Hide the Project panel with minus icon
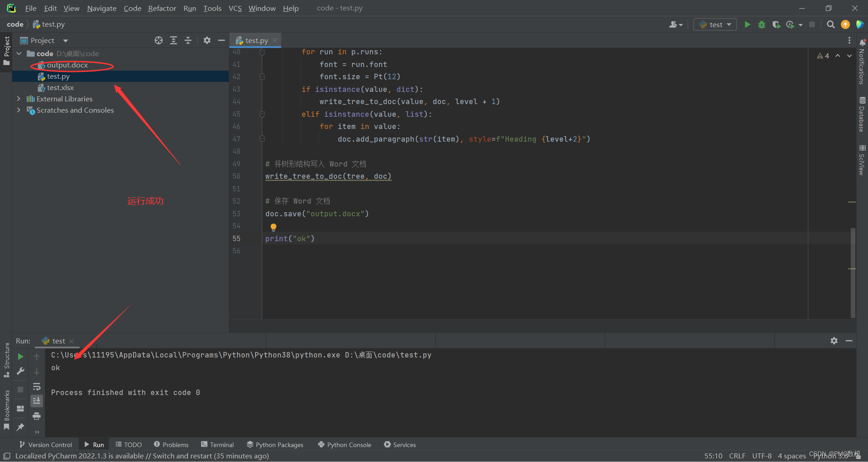This screenshot has width=868, height=462. [222, 40]
